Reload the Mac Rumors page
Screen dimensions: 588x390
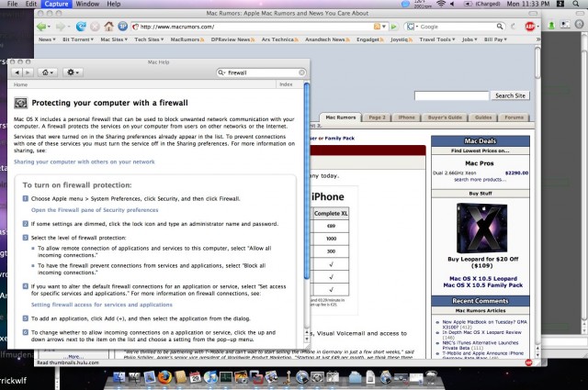click(81, 27)
